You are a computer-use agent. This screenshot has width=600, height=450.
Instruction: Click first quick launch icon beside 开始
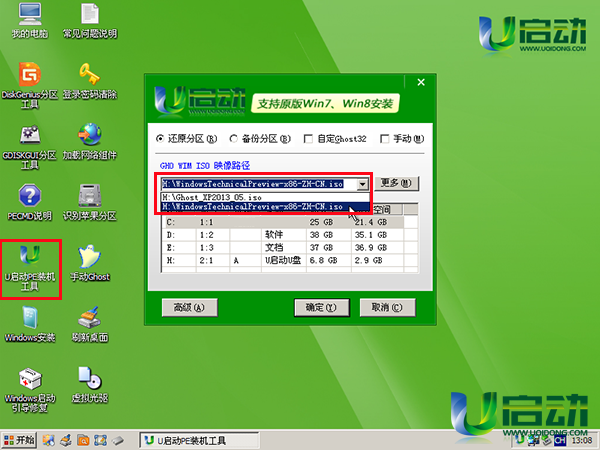(49, 440)
